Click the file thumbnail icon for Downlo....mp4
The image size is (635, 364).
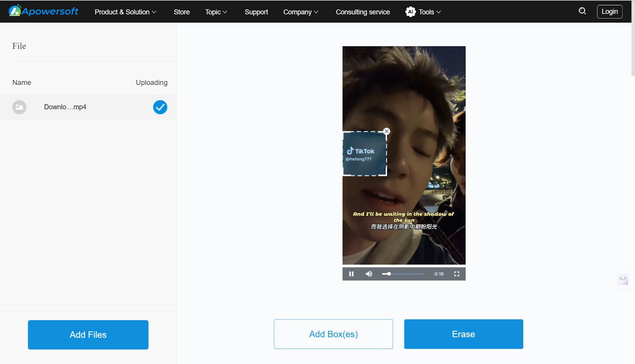pyautogui.click(x=19, y=107)
